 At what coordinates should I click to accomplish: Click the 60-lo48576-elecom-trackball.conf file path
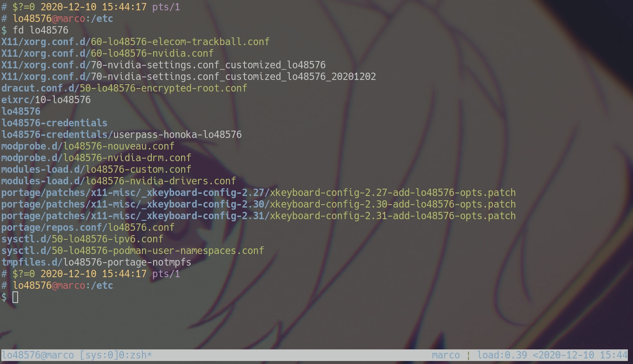pyautogui.click(x=135, y=42)
